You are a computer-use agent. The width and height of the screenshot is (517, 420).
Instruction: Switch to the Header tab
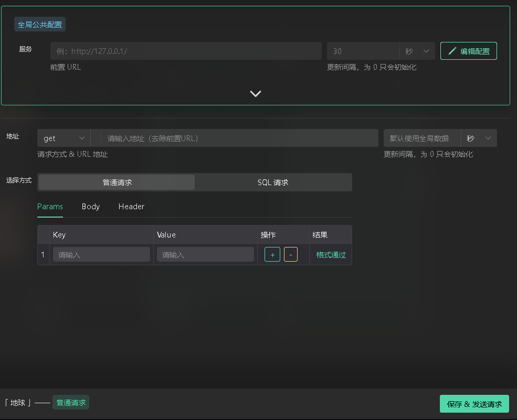coord(131,207)
